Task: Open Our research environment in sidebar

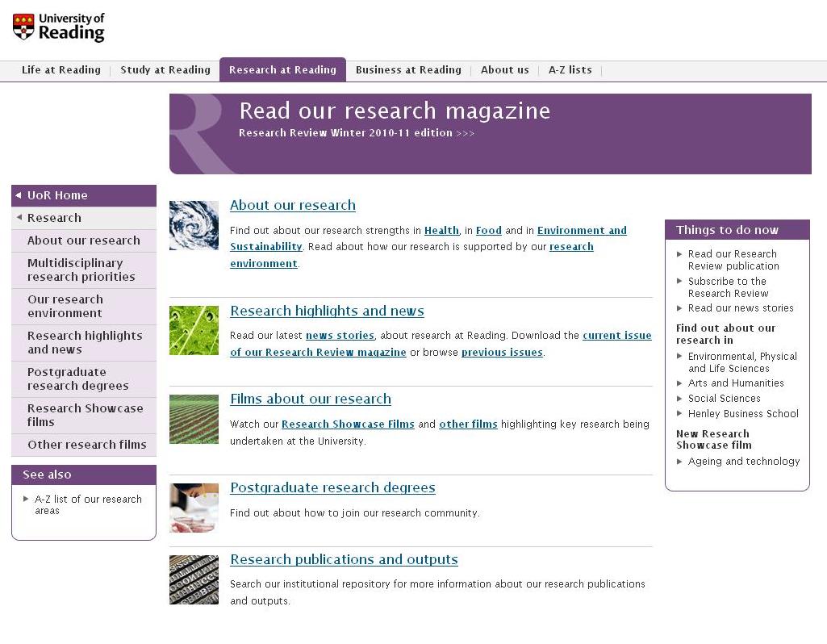Action: pos(84,307)
